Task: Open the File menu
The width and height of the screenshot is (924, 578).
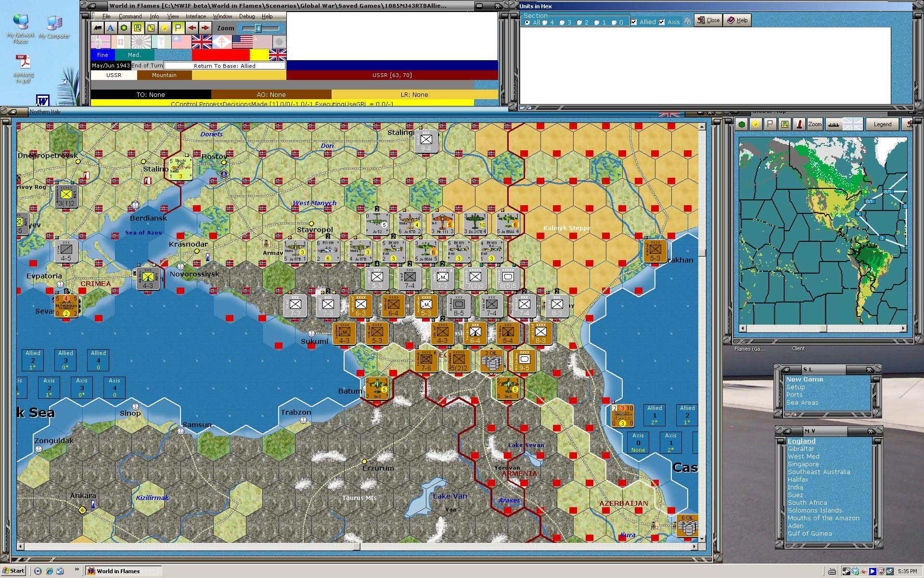Action: click(x=106, y=16)
